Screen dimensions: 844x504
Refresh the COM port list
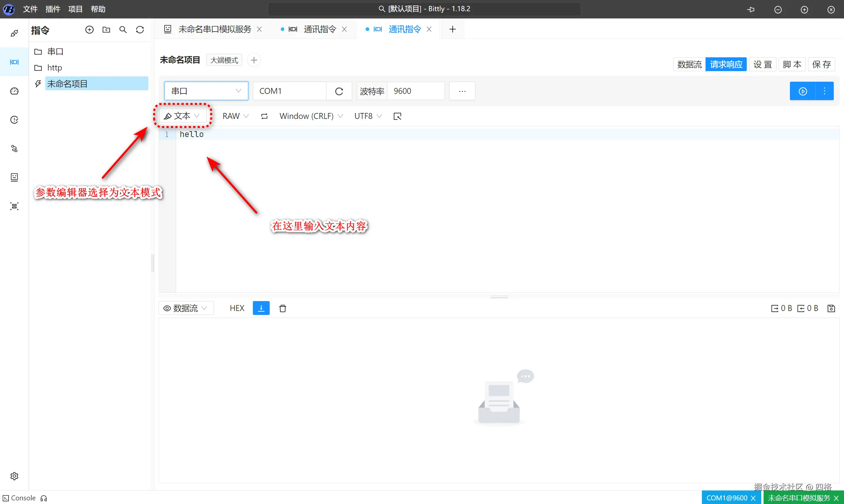pos(339,91)
